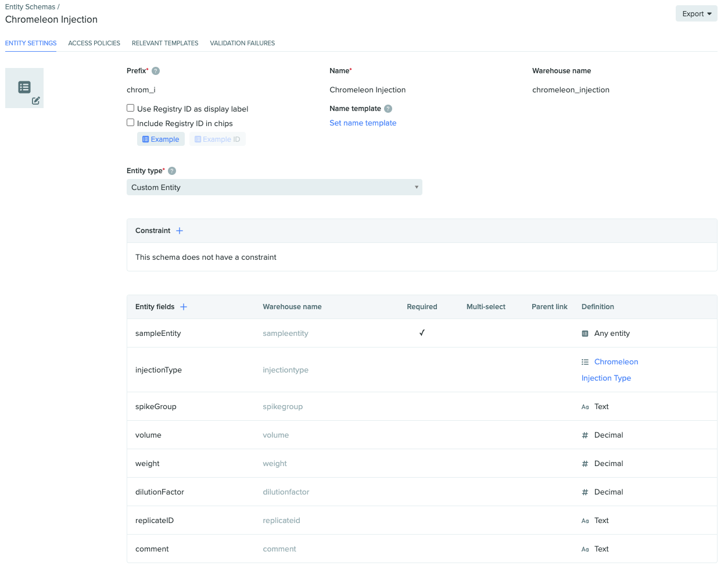Click the Example chip
This screenshot has width=728, height=573.
pos(161,139)
